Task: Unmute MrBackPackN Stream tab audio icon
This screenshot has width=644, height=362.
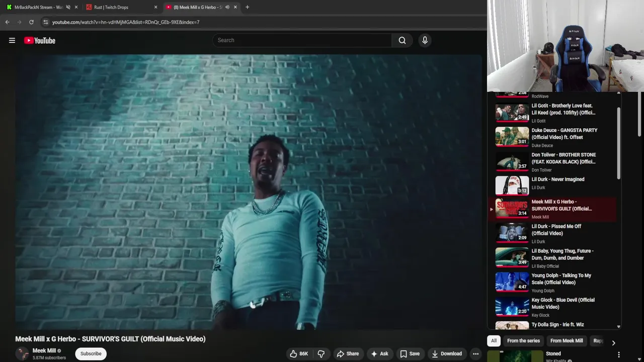Action: [x=68, y=7]
